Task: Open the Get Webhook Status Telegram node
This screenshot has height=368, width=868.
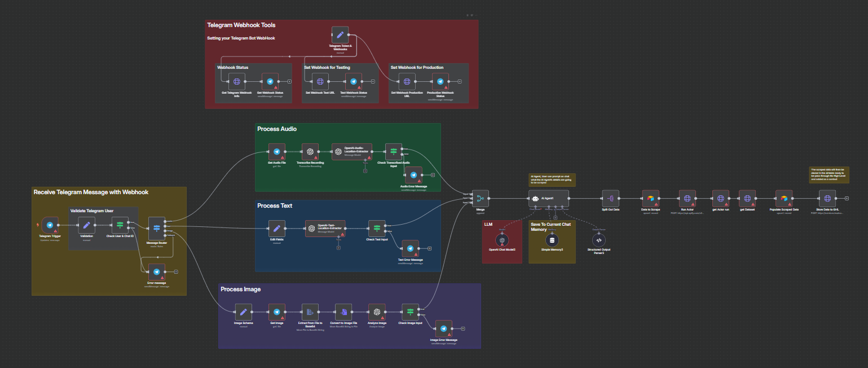Action: pyautogui.click(x=270, y=82)
